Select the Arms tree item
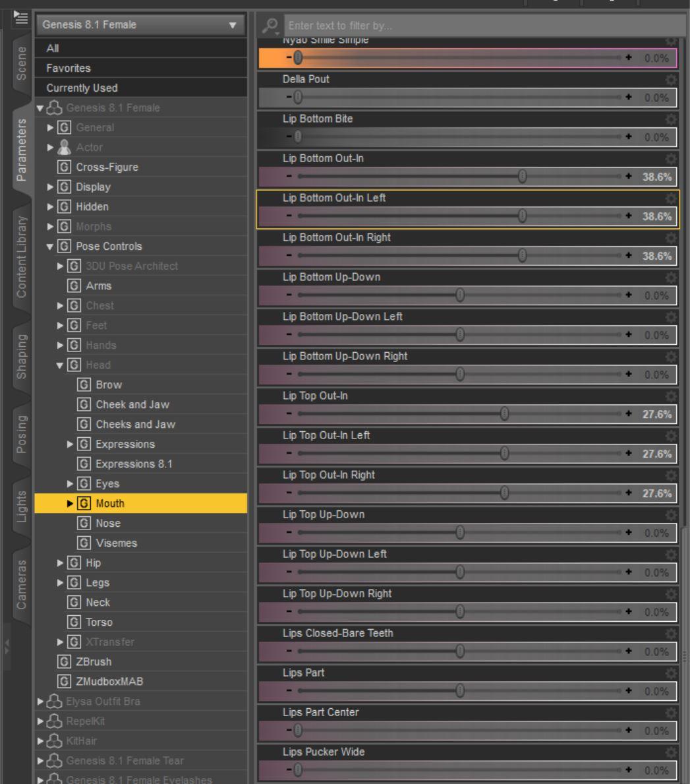The width and height of the screenshot is (690, 784). tap(98, 286)
